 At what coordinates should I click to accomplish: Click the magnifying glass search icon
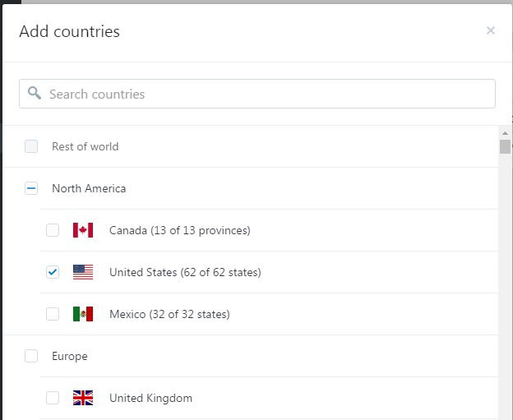pos(35,93)
